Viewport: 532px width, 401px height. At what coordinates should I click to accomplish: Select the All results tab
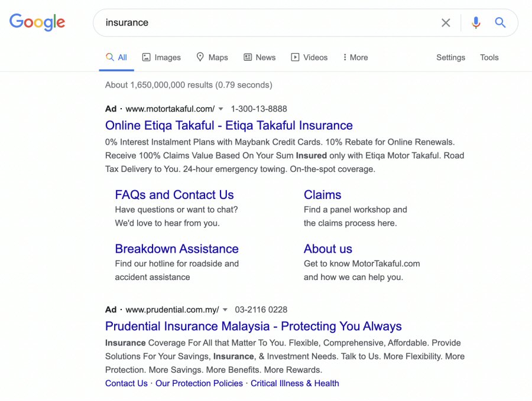click(x=116, y=57)
